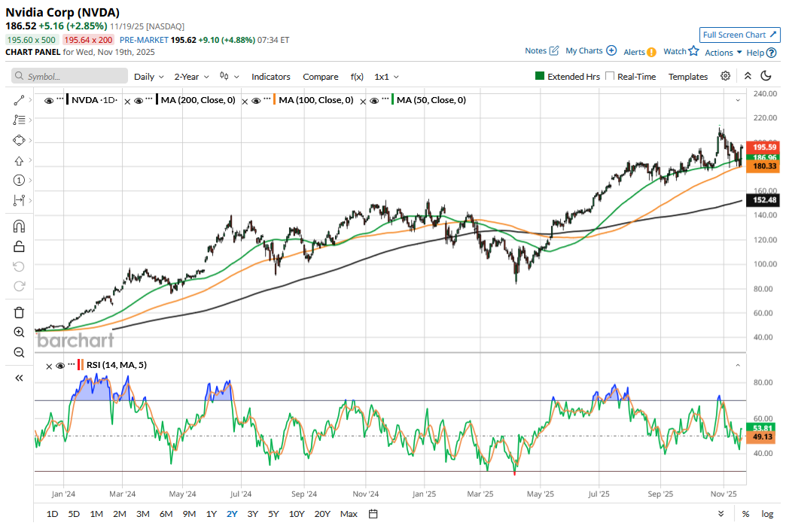Hide the RSI indicator via eye icon
This screenshot has width=795, height=532.
coord(60,366)
